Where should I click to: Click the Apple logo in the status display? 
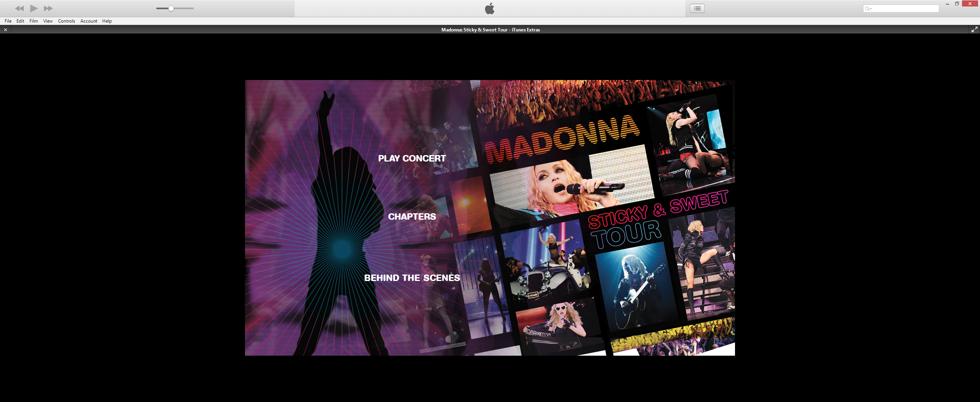point(490,8)
